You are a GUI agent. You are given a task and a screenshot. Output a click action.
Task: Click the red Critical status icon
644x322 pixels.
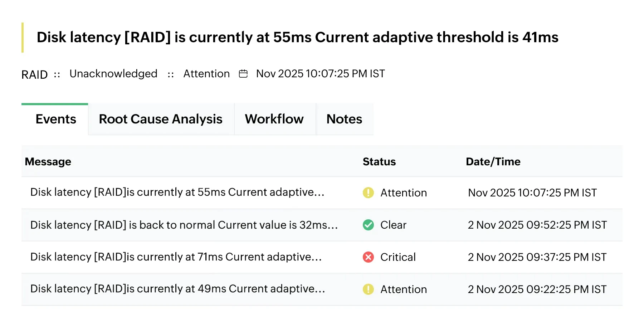pyautogui.click(x=368, y=257)
